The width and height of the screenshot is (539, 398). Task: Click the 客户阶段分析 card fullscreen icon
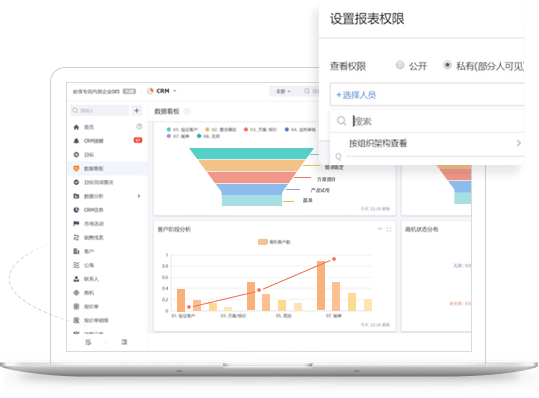tap(389, 229)
